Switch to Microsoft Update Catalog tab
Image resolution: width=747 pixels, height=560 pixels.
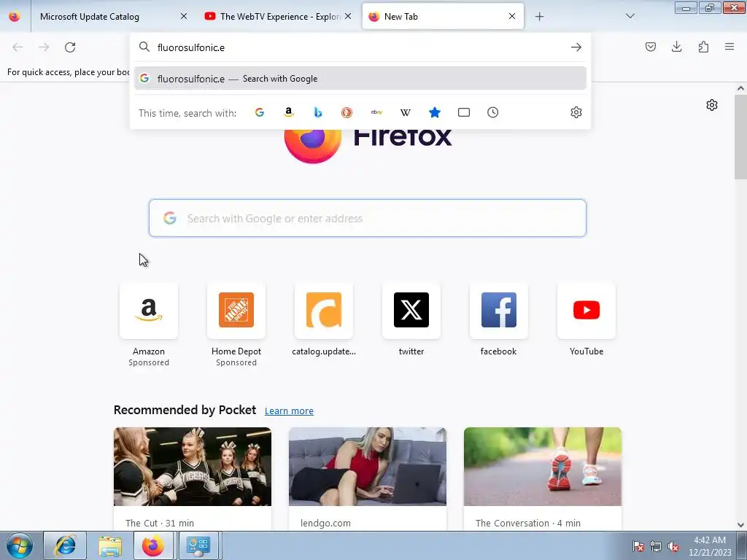pyautogui.click(x=111, y=17)
